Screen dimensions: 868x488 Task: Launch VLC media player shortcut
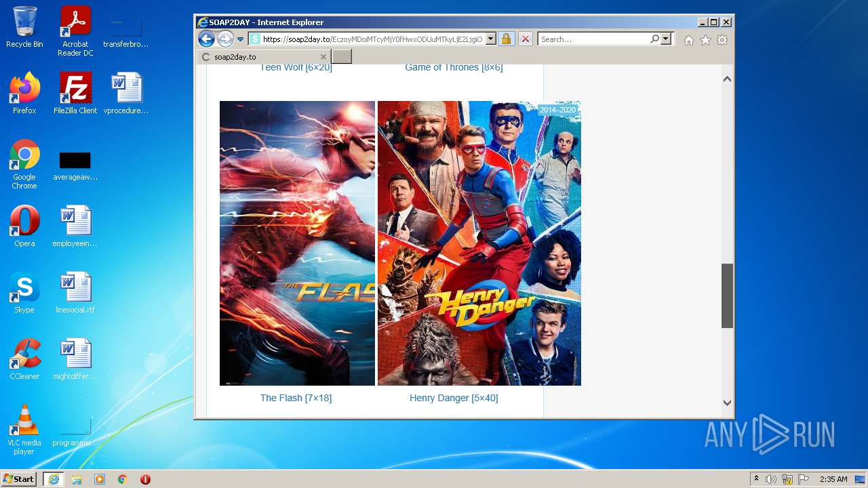(24, 430)
